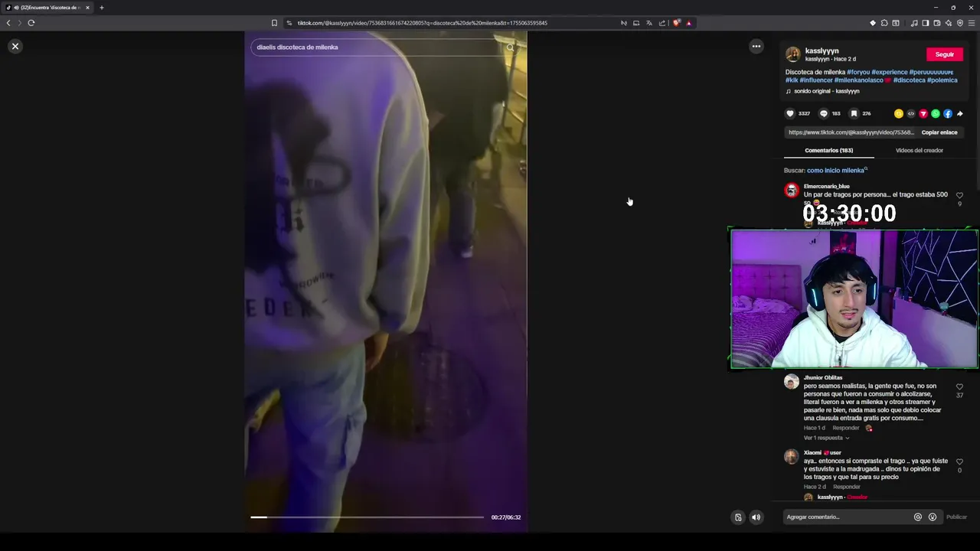Open Brave Rewards triangle icon
Viewport: 980px width, 551px height.
(x=689, y=23)
